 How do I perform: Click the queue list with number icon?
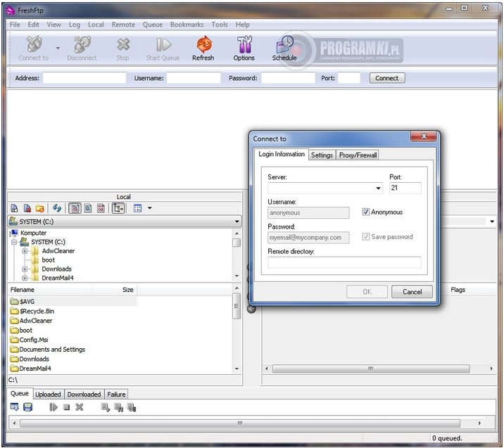tap(132, 407)
